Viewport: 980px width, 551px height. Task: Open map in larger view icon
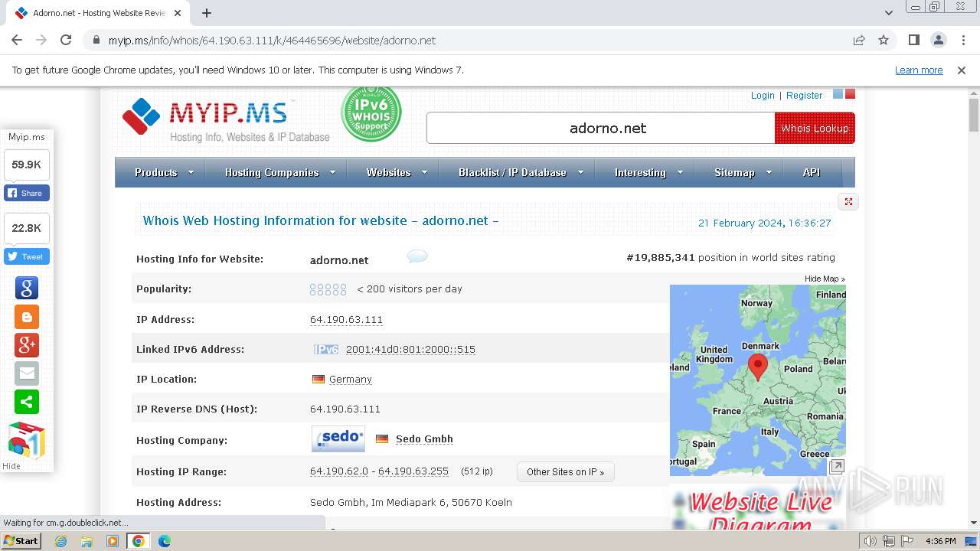[837, 466]
